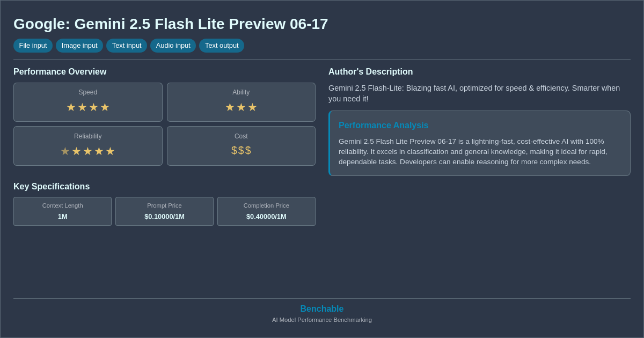Click the fourth Speed rating star
Viewport: 644px width, 338px height.
tap(105, 107)
